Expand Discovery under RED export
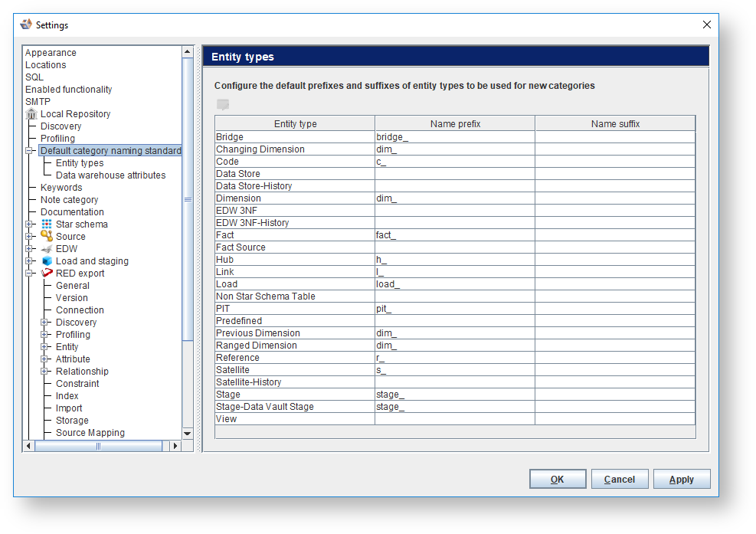 click(x=44, y=323)
